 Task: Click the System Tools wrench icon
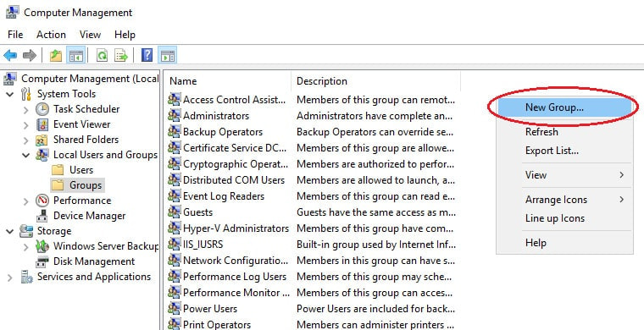(26, 94)
